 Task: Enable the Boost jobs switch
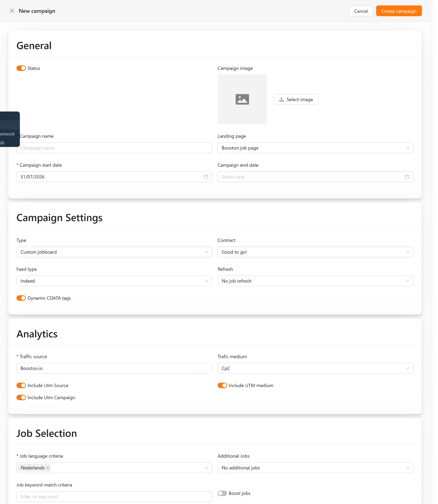(222, 493)
